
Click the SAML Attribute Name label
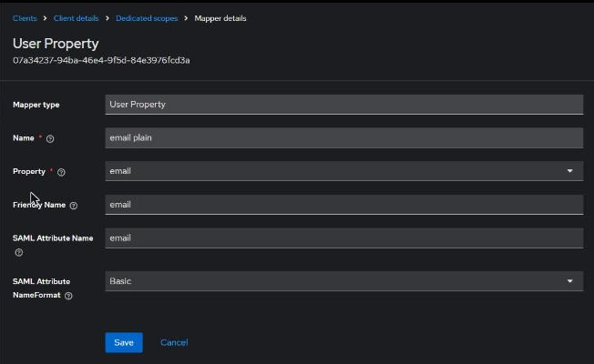coord(53,238)
